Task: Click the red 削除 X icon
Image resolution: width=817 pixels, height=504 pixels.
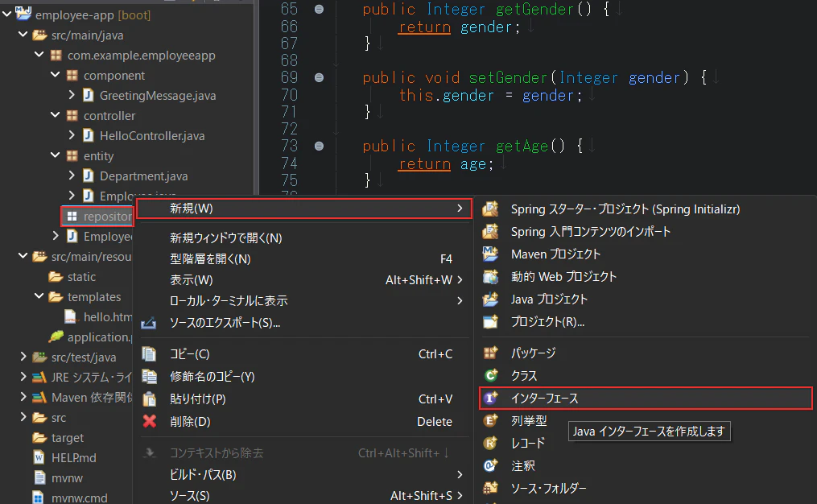Action: [150, 421]
